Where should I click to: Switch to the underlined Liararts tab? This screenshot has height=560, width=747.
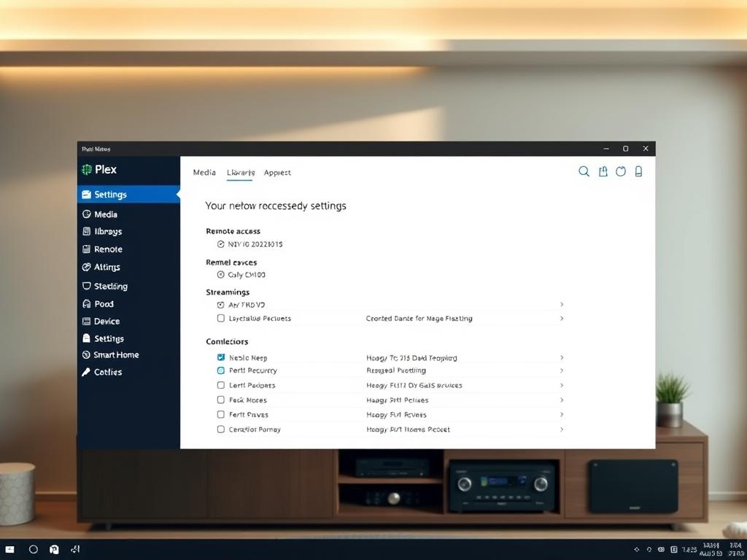241,172
